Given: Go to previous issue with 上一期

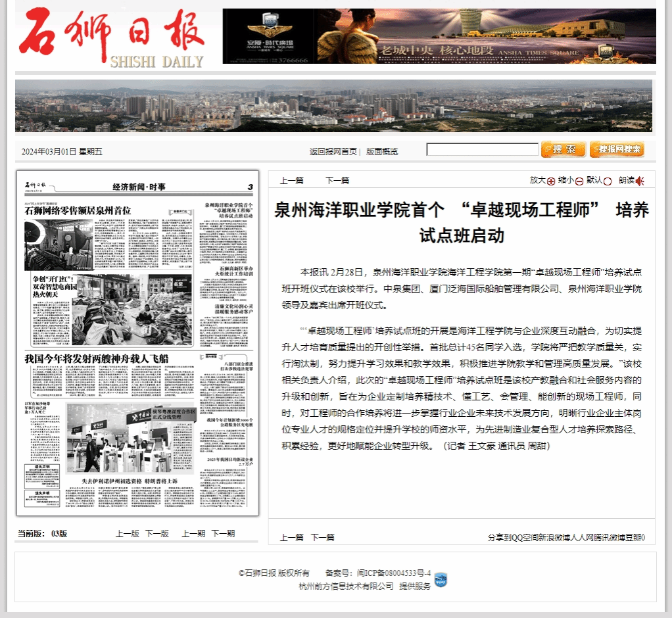Looking at the screenshot, I should [x=193, y=533].
